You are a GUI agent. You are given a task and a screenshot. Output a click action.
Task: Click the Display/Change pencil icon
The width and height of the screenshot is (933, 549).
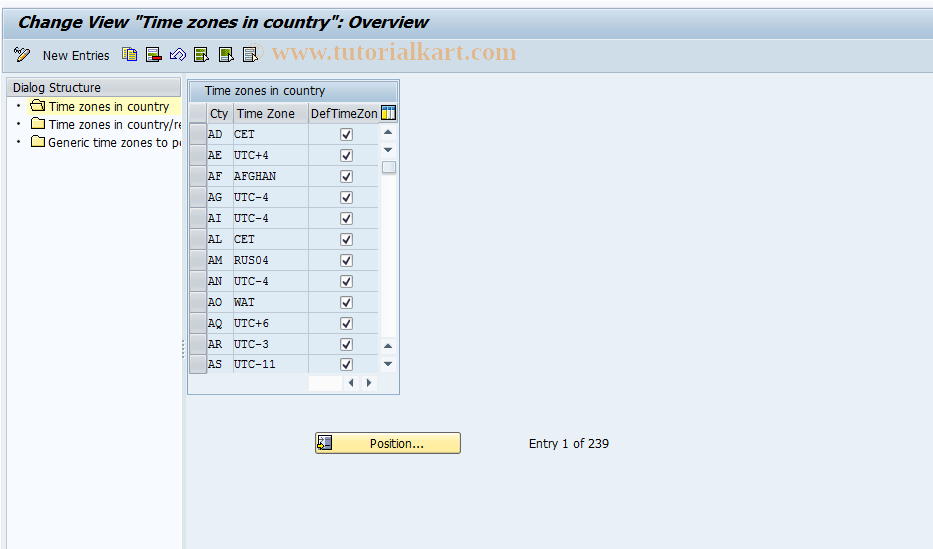[22, 55]
